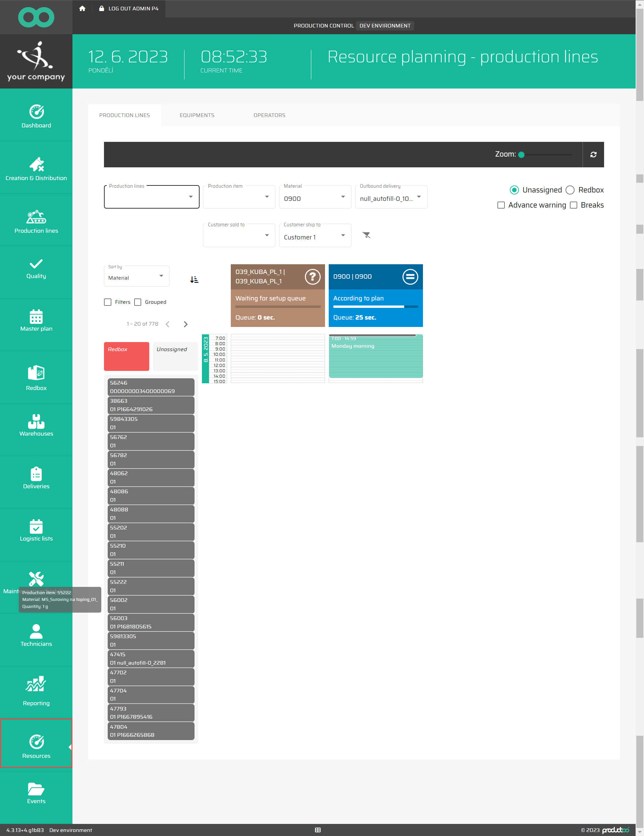644x836 pixels.
Task: Click the refresh icon beside Zoom
Action: coord(593,155)
